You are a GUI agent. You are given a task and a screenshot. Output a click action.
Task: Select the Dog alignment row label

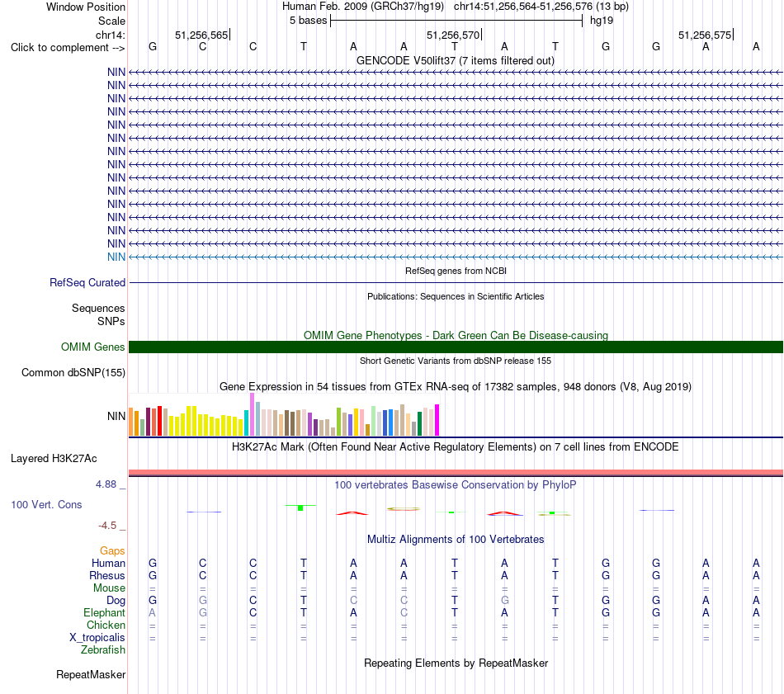click(x=116, y=601)
